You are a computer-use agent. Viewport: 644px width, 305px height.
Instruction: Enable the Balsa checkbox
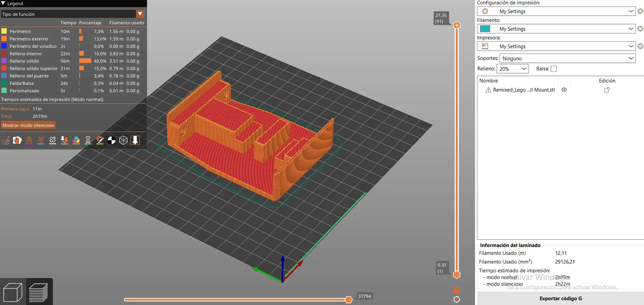(554, 69)
